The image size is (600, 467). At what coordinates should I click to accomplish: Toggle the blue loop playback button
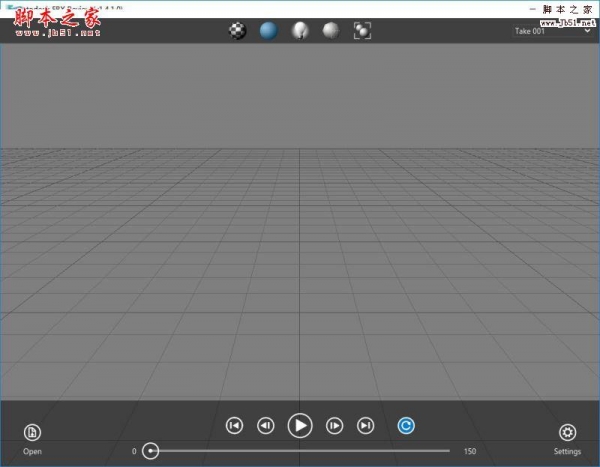(406, 425)
